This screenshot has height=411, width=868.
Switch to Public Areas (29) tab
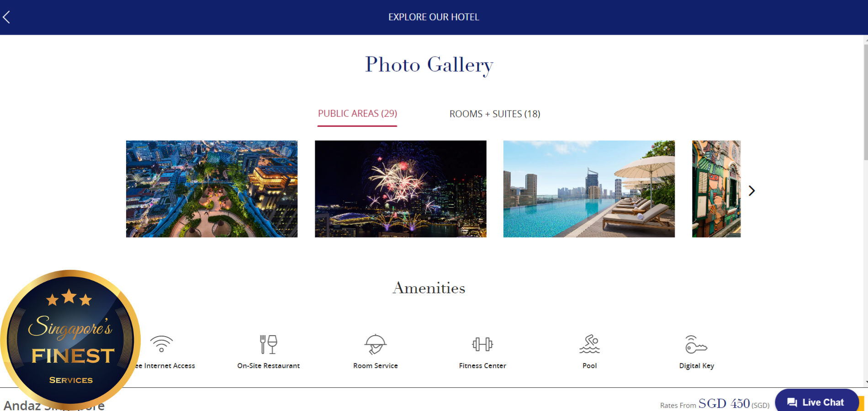(357, 113)
